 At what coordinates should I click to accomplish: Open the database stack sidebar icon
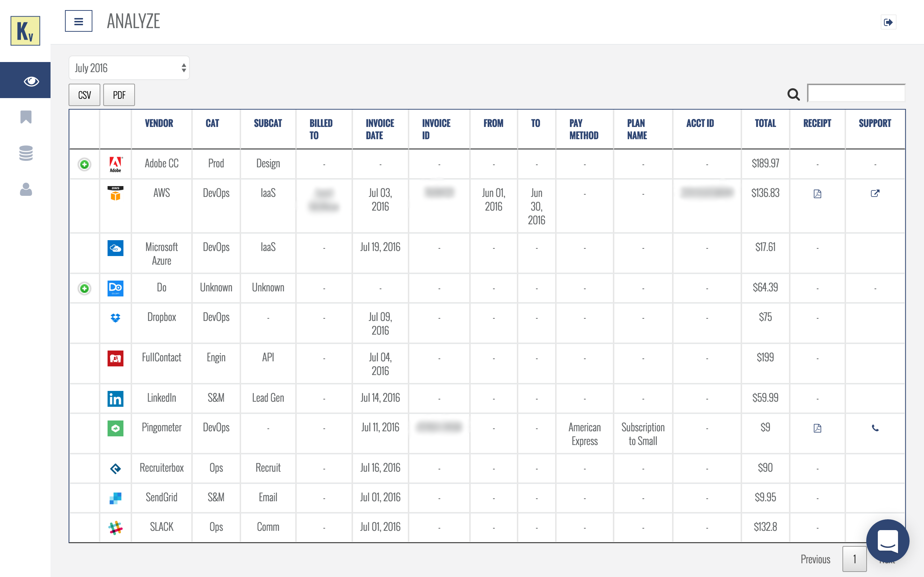[26, 153]
